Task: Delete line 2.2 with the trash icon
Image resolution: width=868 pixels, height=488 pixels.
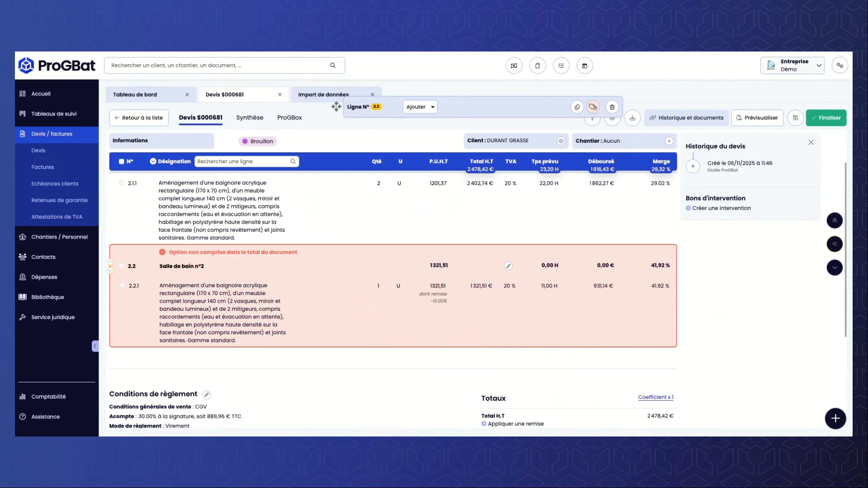Action: (x=612, y=107)
